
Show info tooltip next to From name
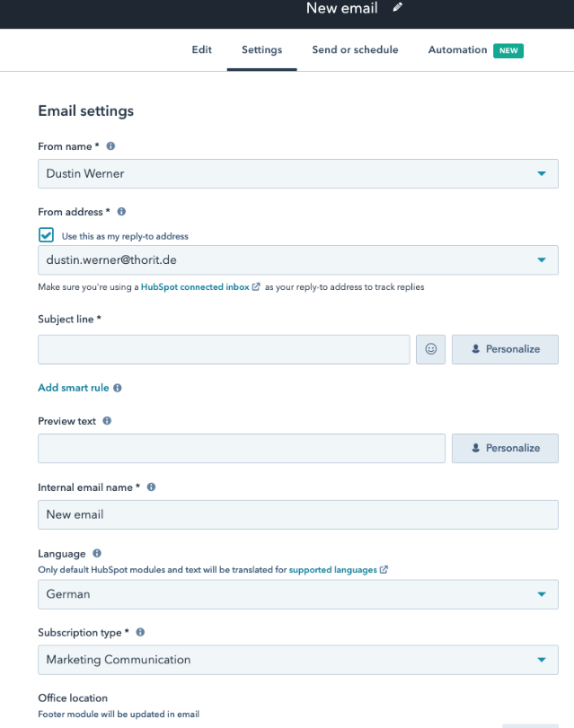pos(111,146)
